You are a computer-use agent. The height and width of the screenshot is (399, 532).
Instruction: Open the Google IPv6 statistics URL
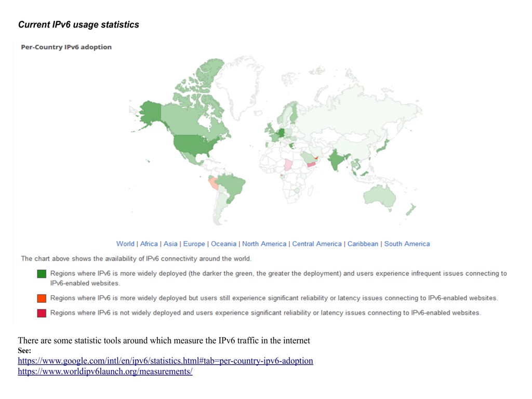pos(165,361)
